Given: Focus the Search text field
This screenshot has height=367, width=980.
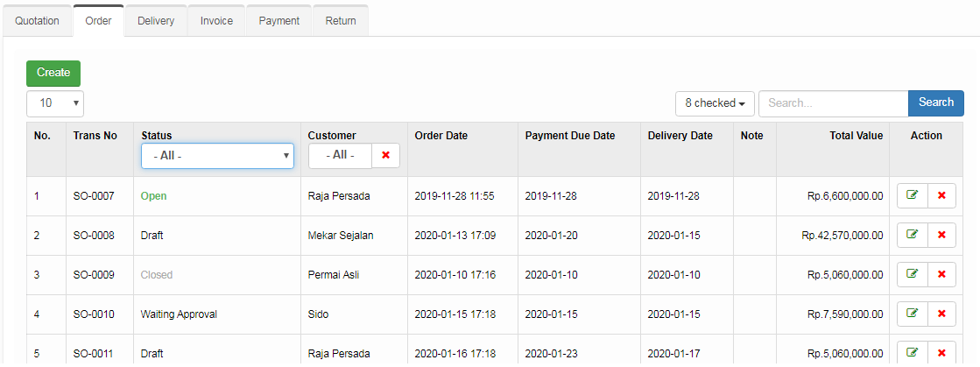Looking at the screenshot, I should pos(833,103).
